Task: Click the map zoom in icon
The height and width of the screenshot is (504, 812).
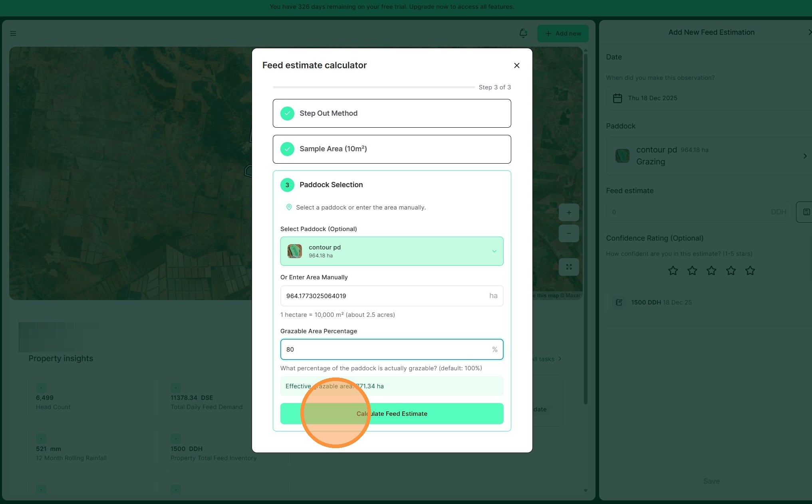Action: coord(569,213)
